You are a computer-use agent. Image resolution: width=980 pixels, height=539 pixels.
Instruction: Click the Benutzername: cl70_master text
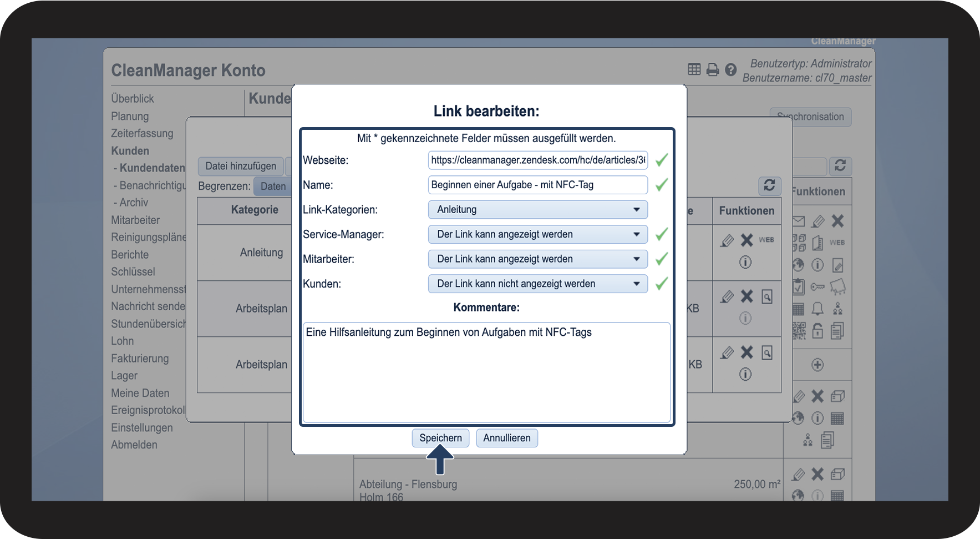click(807, 78)
